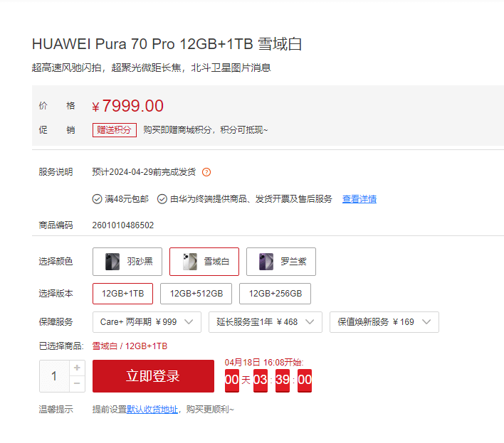Decrease quantity with the minus button
Image resolution: width=504 pixels, height=443 pixels.
tap(77, 383)
